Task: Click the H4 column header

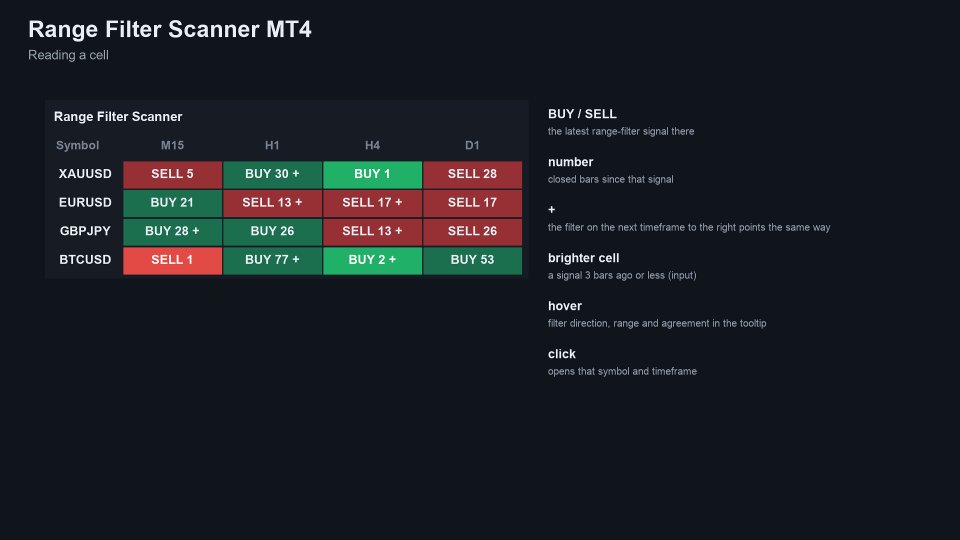Action: (x=372, y=146)
